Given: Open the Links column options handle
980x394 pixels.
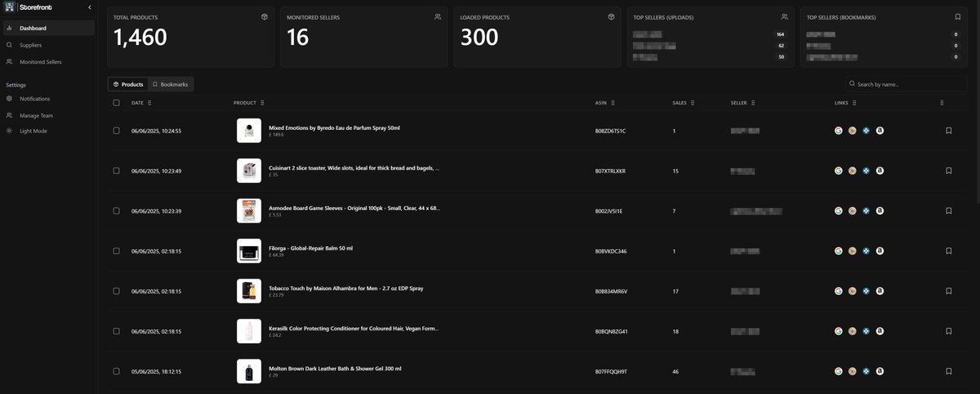Looking at the screenshot, I should coord(854,103).
